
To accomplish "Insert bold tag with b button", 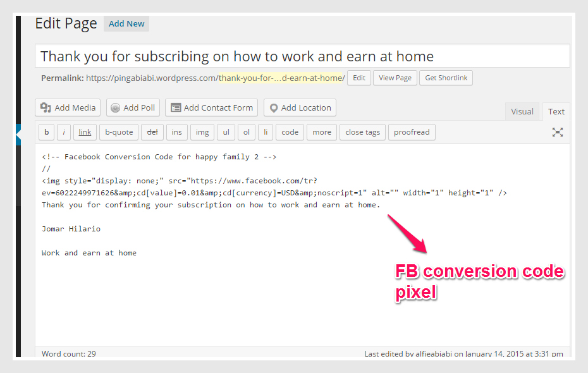I will (46, 132).
